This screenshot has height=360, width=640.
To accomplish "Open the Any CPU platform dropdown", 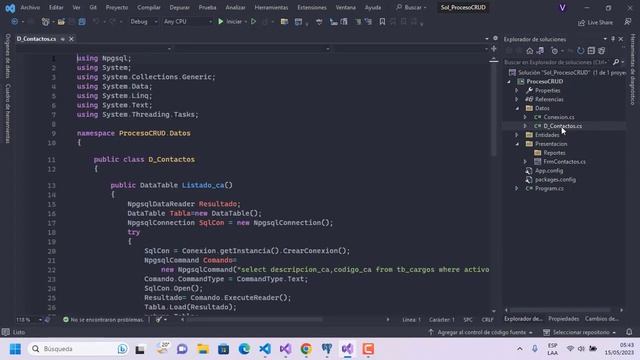I will (x=188, y=22).
